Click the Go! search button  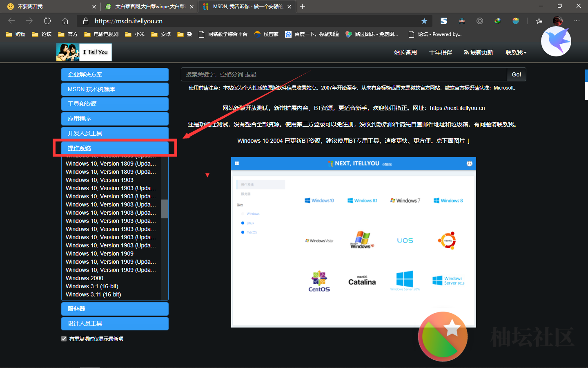[x=517, y=74]
